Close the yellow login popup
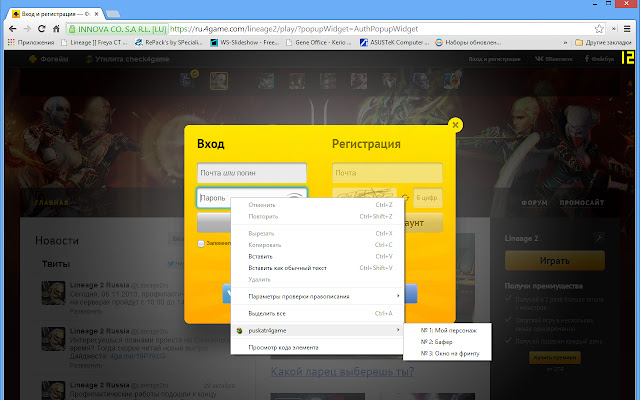The image size is (640, 400). pyautogui.click(x=456, y=125)
